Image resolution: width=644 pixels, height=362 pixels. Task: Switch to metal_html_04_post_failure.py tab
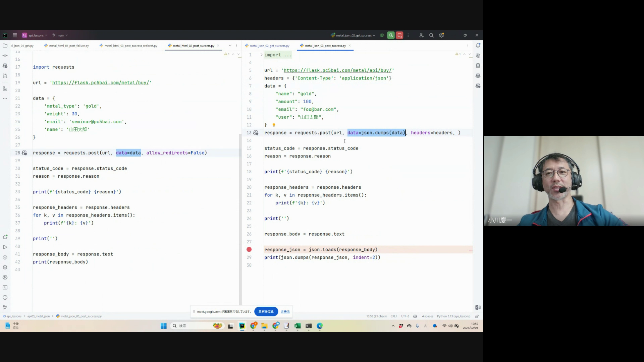[69, 46]
